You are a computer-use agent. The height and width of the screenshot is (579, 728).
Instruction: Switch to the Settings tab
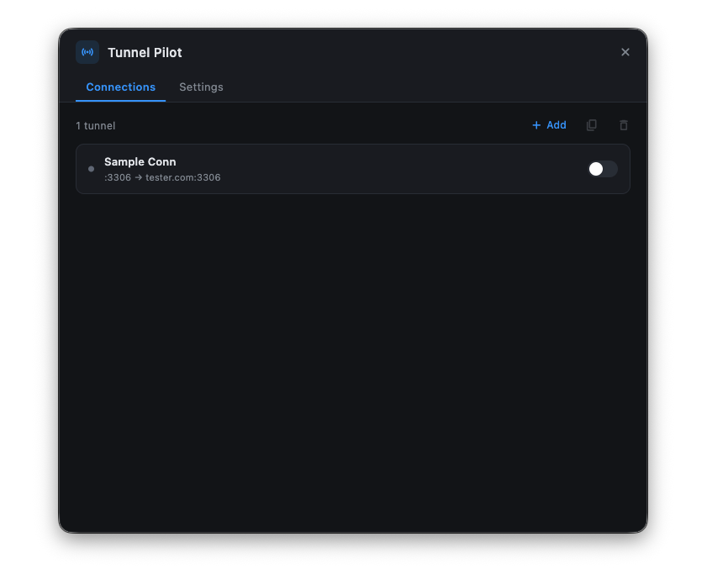[x=201, y=87]
